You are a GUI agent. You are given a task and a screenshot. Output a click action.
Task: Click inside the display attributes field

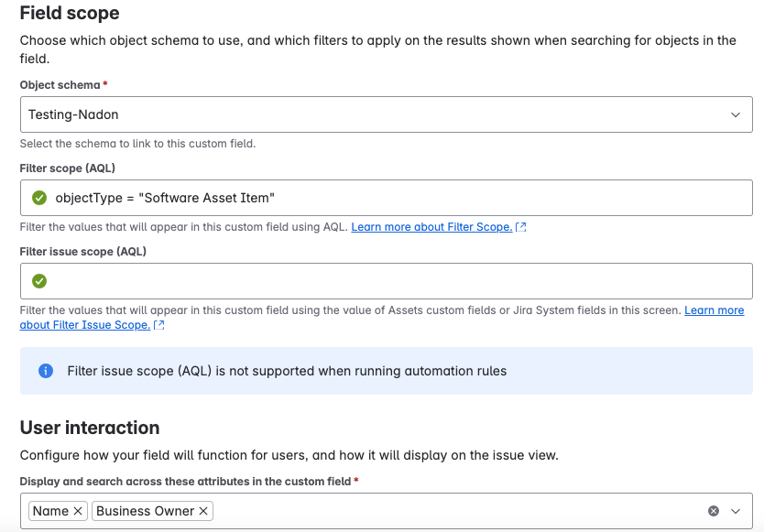tap(412, 511)
